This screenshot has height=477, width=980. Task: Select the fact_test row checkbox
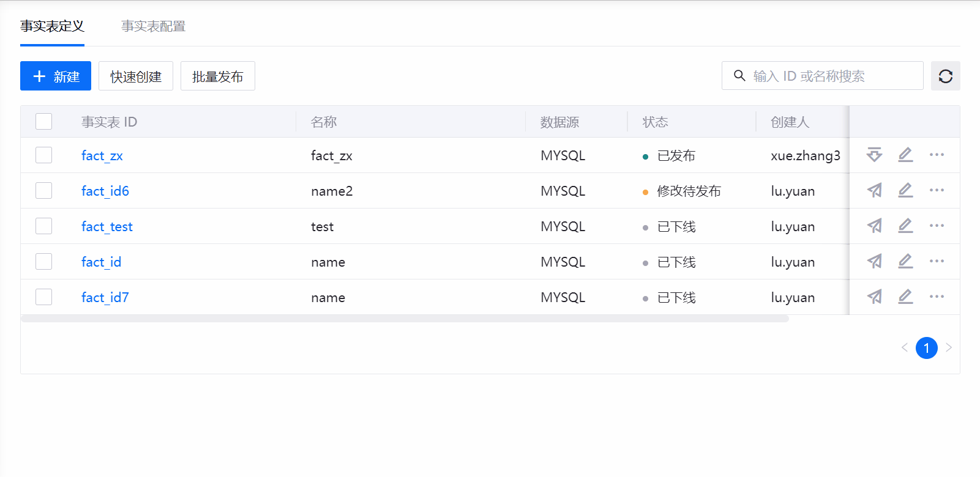43,226
